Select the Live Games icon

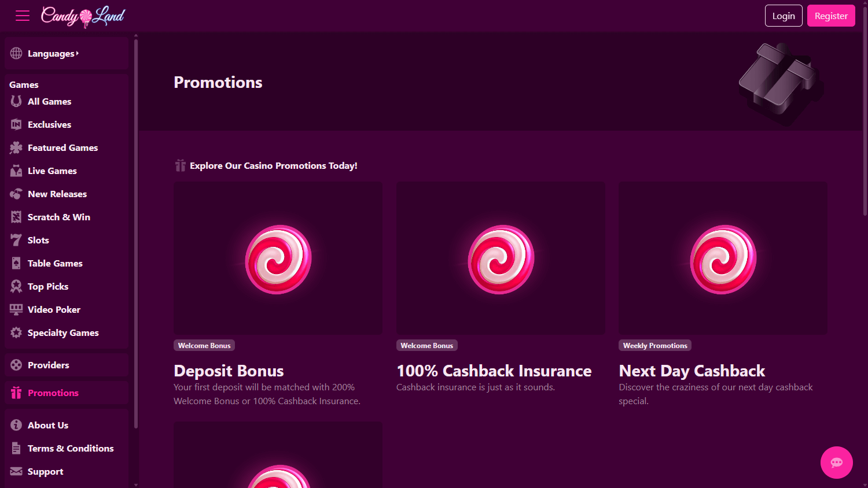pyautogui.click(x=16, y=171)
